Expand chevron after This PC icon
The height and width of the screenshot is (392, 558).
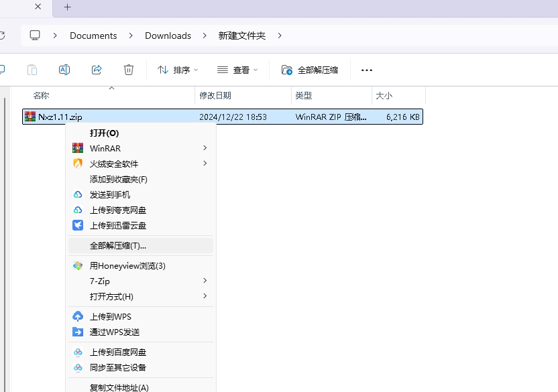point(55,36)
